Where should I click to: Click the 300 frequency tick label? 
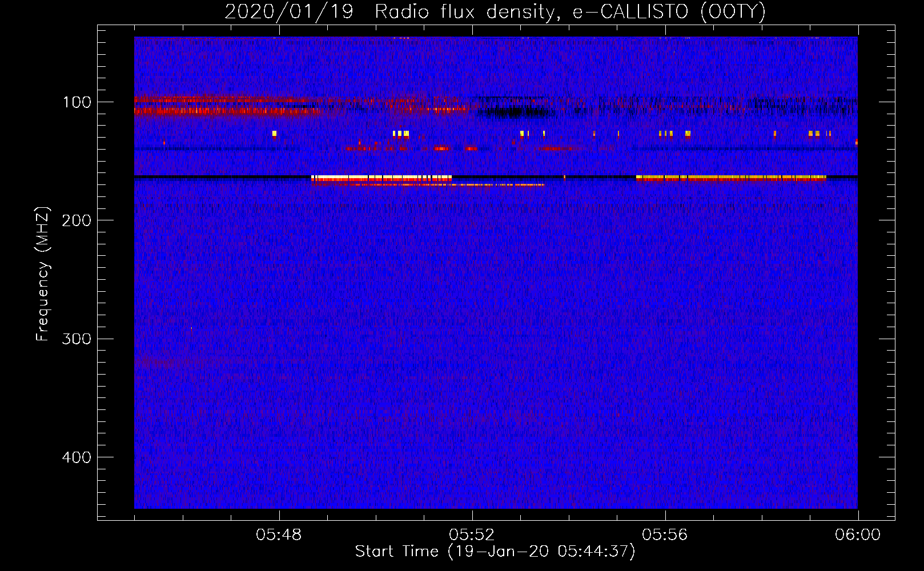(x=76, y=339)
